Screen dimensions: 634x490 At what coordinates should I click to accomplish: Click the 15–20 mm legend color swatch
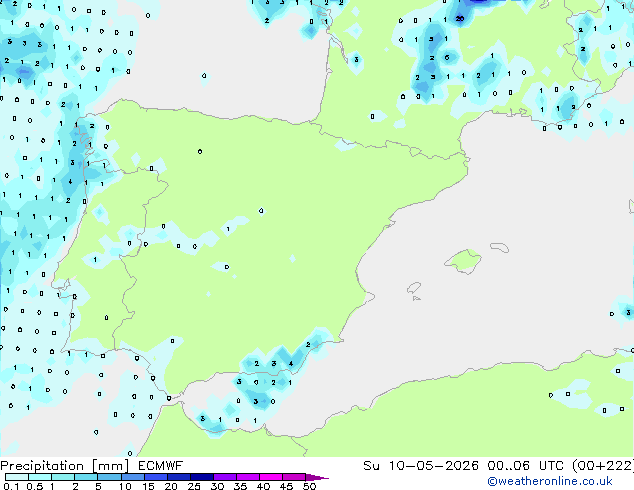pyautogui.click(x=155, y=477)
